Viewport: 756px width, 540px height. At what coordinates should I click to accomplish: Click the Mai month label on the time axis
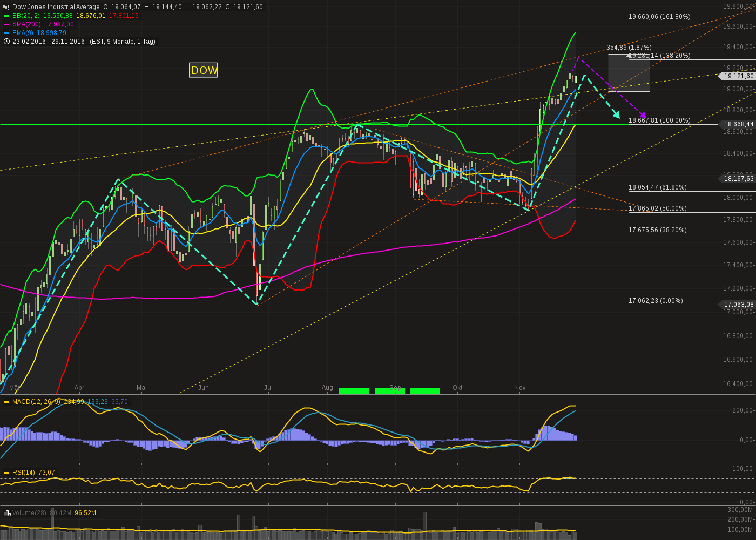click(142, 388)
